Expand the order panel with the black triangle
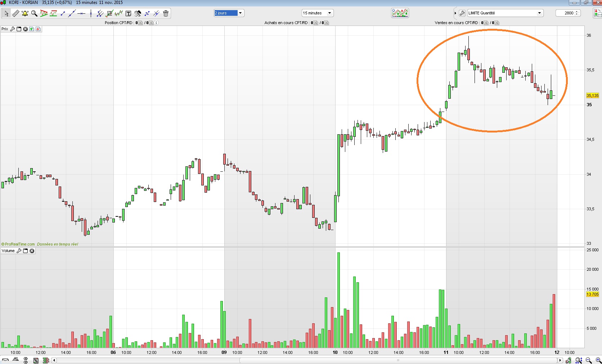This screenshot has width=602, height=364. click(455, 13)
